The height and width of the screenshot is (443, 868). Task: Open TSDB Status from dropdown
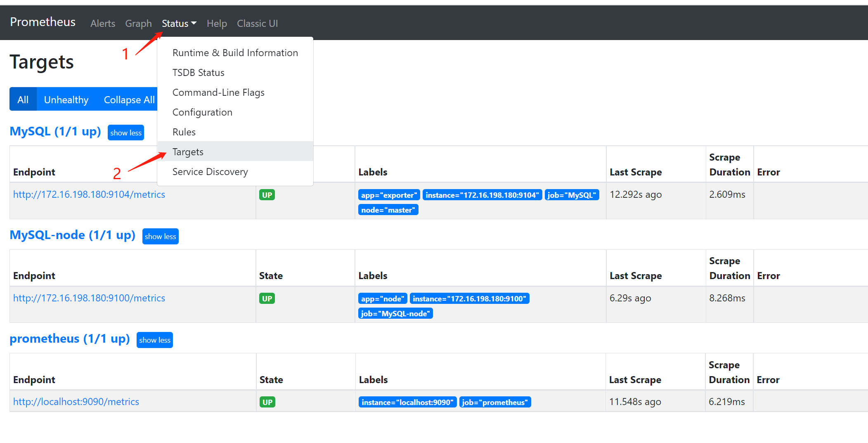coord(198,73)
